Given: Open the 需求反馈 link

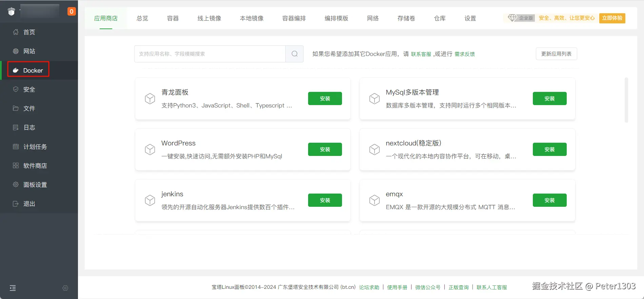Looking at the screenshot, I should (x=465, y=54).
